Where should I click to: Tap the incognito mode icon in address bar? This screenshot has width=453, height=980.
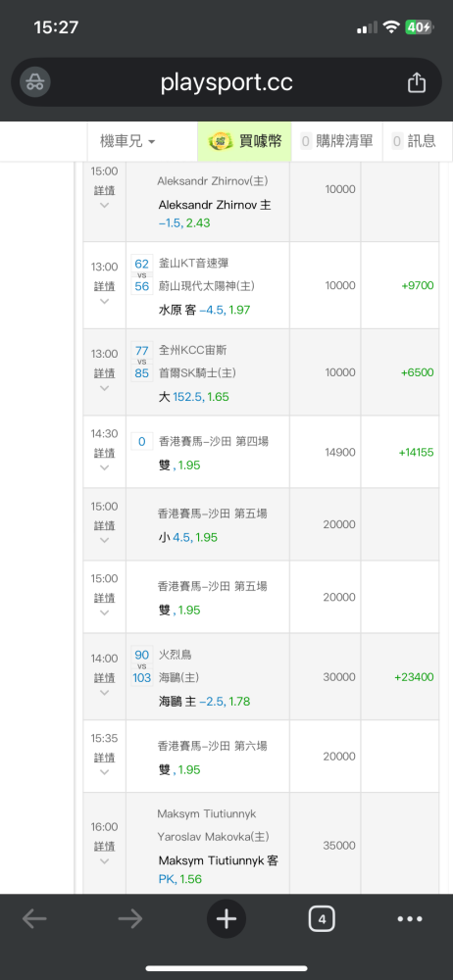35,82
